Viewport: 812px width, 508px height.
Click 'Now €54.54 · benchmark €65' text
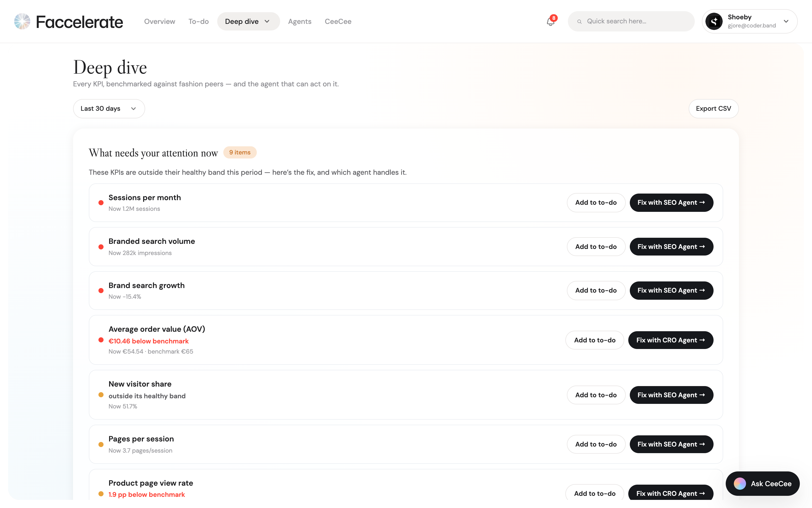tap(151, 352)
